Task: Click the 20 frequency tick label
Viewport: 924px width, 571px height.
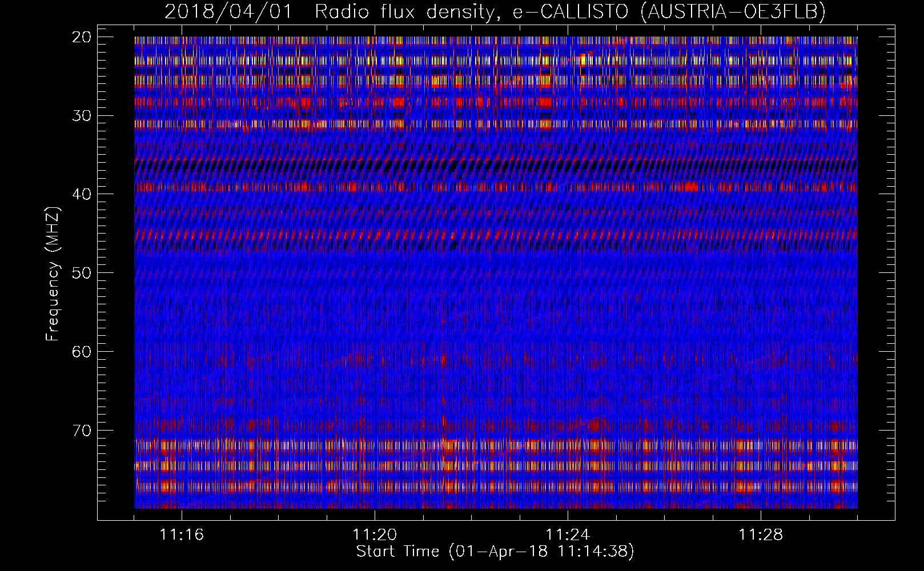Action: [82, 37]
